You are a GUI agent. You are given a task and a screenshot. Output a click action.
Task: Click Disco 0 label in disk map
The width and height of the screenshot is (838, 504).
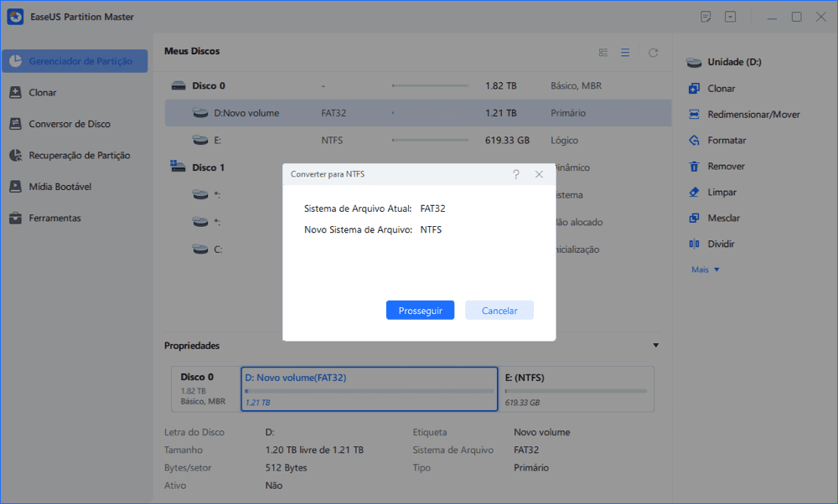197,377
